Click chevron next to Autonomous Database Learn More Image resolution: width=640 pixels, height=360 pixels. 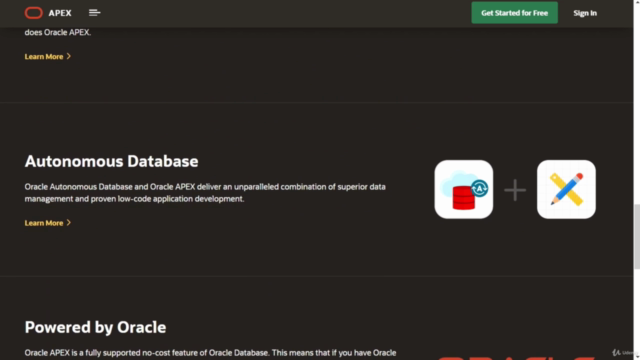coord(69,222)
